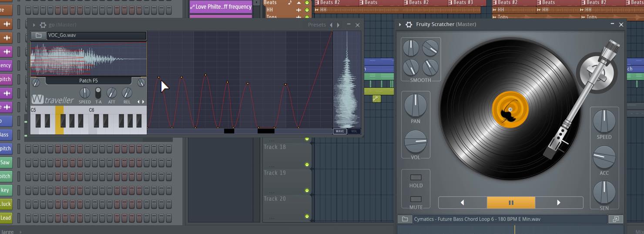Open the Patch F5 selector

click(x=88, y=81)
